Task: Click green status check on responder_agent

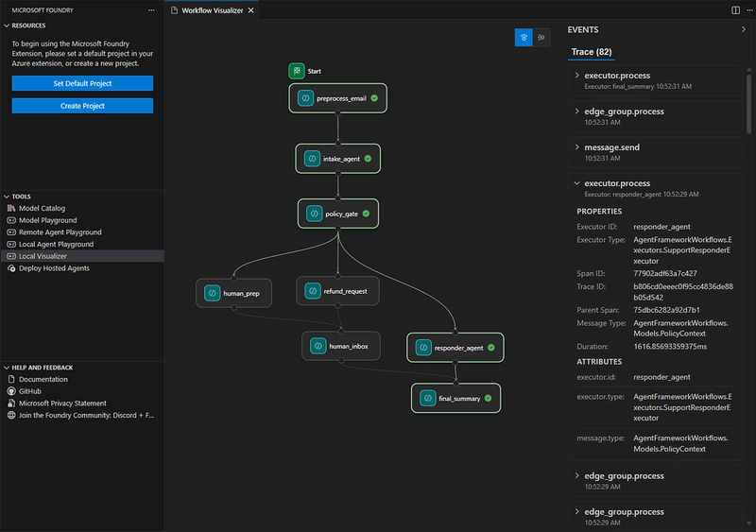Action: (490, 348)
